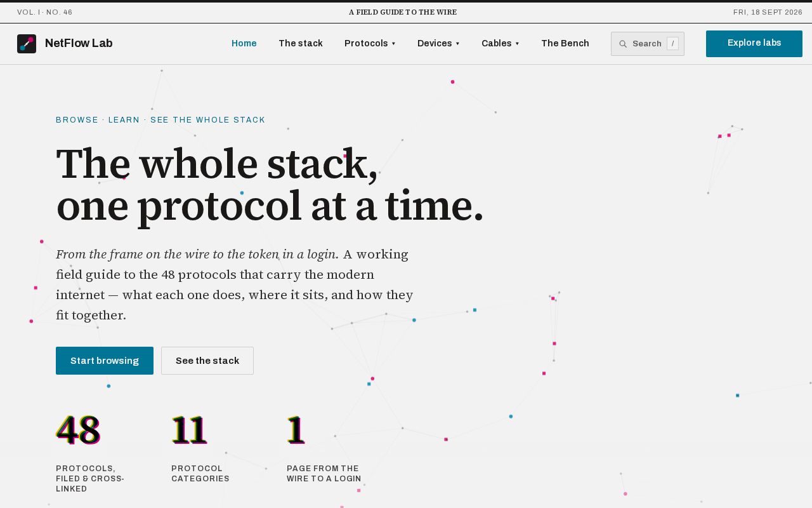Click the 'FRI, 18 SEPT 2026' date

point(768,13)
